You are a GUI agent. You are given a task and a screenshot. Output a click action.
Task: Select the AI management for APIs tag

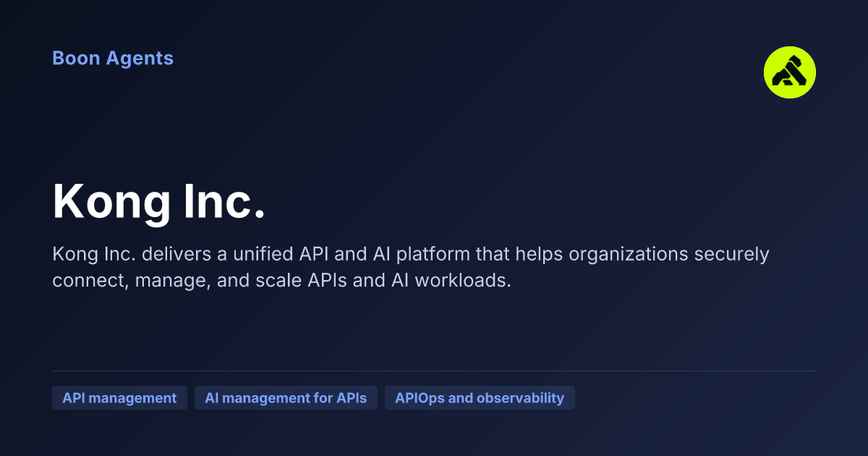click(x=286, y=398)
